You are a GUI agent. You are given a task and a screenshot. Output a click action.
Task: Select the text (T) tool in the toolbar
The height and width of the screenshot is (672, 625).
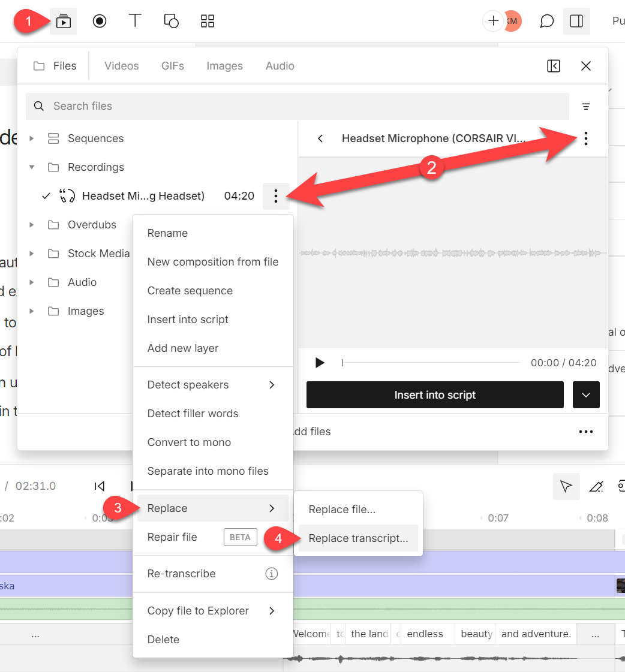coord(135,20)
